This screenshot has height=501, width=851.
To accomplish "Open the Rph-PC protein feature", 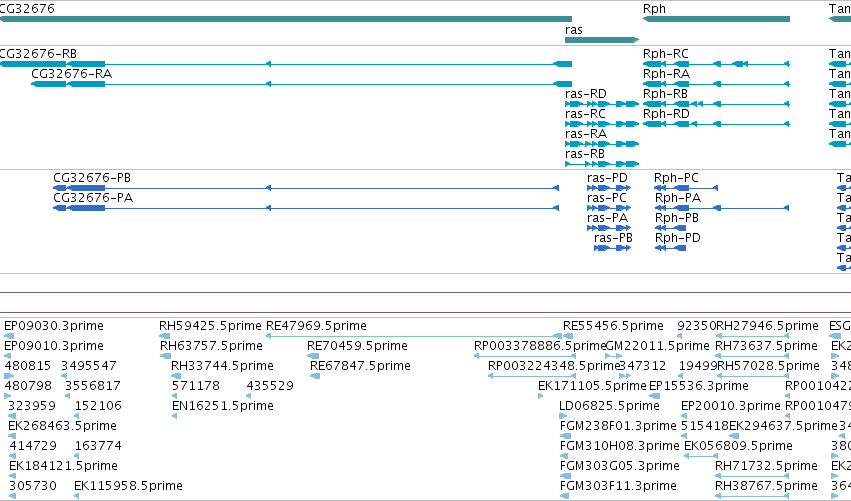I will click(686, 188).
